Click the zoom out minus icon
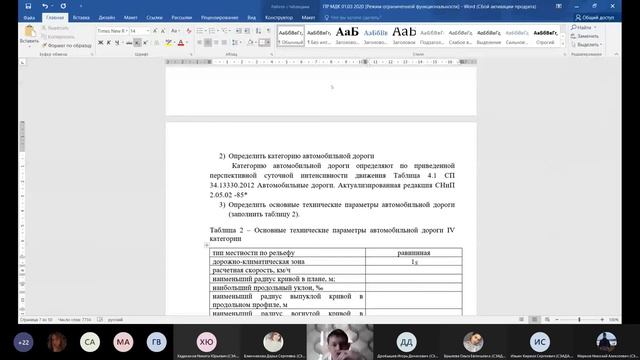Screen dimensions: 640x360 pyautogui.click(x=557, y=320)
